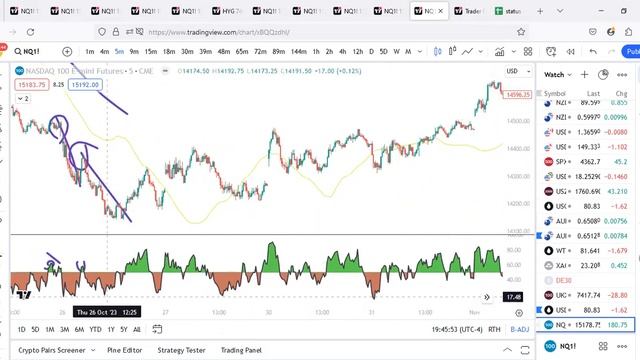The height and width of the screenshot is (360, 640).
Task: Expand the list-all-tabs chevron
Action: click(560, 11)
